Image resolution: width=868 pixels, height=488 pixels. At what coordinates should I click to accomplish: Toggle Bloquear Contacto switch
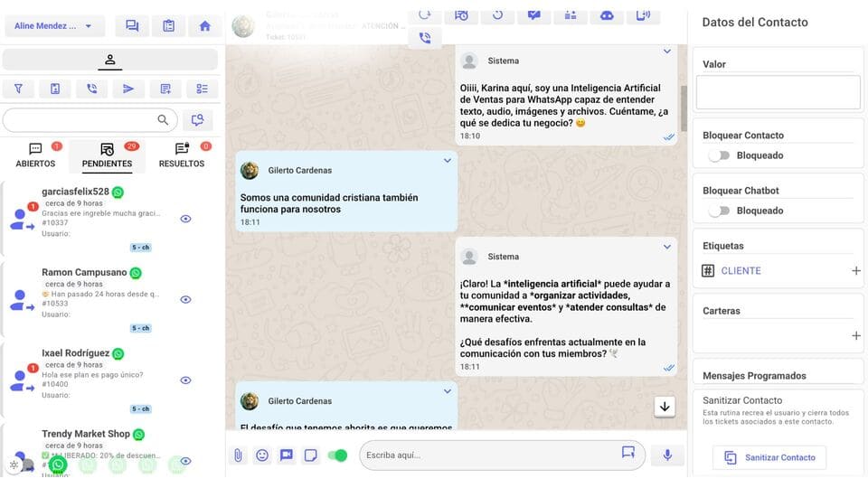tap(719, 155)
